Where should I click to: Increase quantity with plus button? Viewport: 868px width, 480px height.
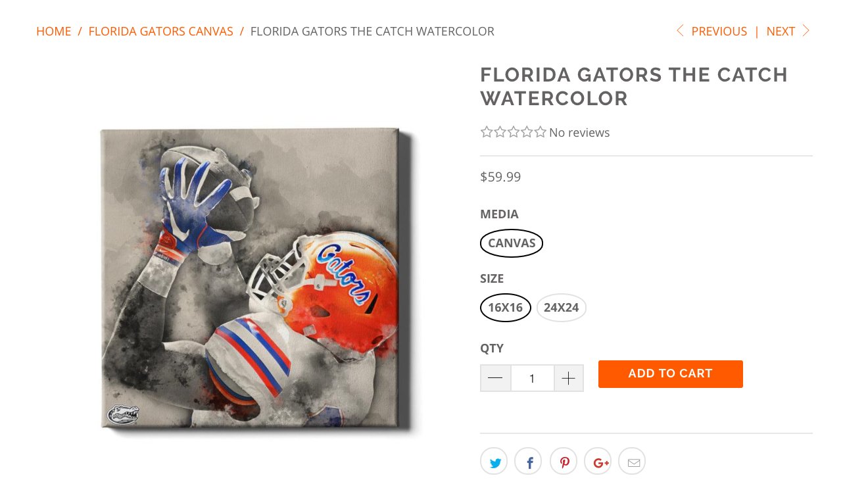click(x=569, y=378)
